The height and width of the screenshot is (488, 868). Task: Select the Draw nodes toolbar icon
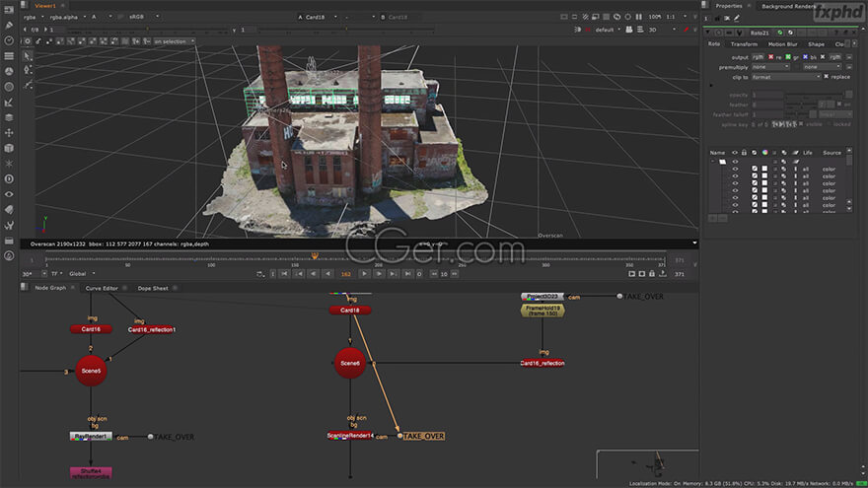click(9, 26)
